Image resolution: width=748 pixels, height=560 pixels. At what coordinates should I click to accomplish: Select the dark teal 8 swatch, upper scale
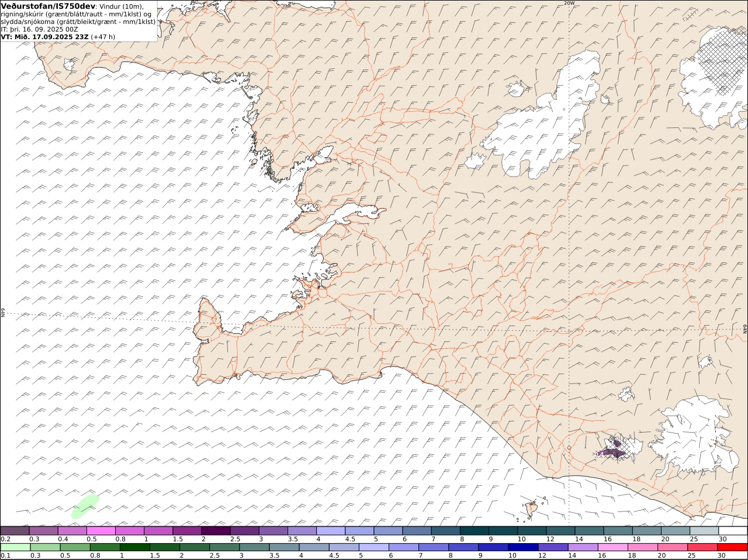(475, 531)
